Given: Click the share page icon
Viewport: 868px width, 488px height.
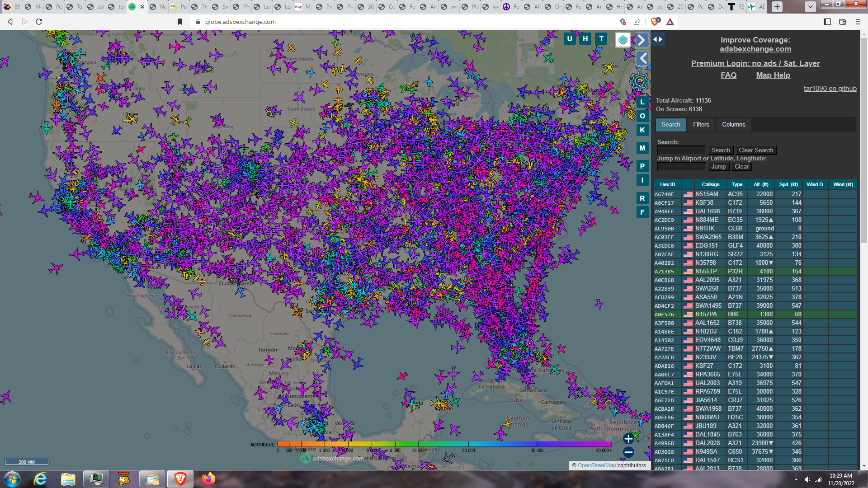Looking at the screenshot, I should coord(637,22).
